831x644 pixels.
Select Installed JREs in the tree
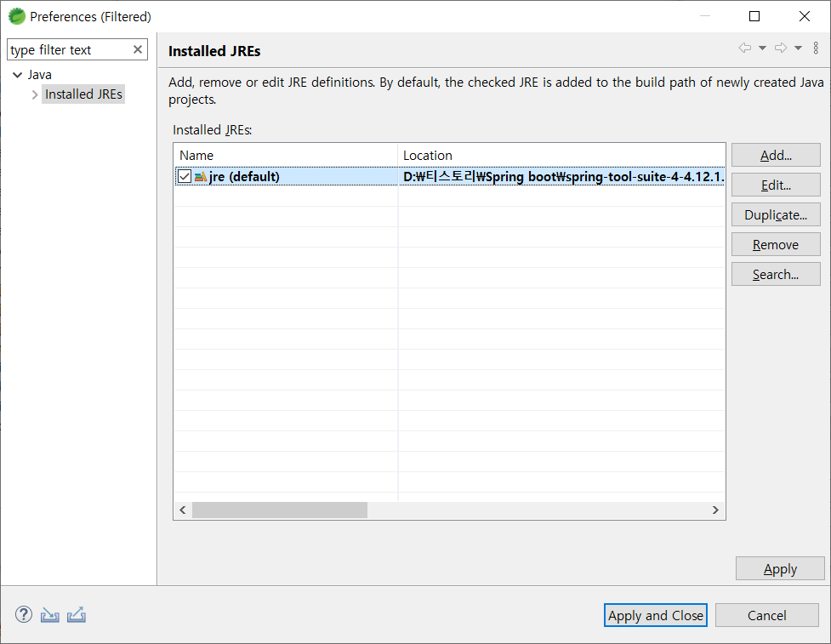[x=83, y=94]
